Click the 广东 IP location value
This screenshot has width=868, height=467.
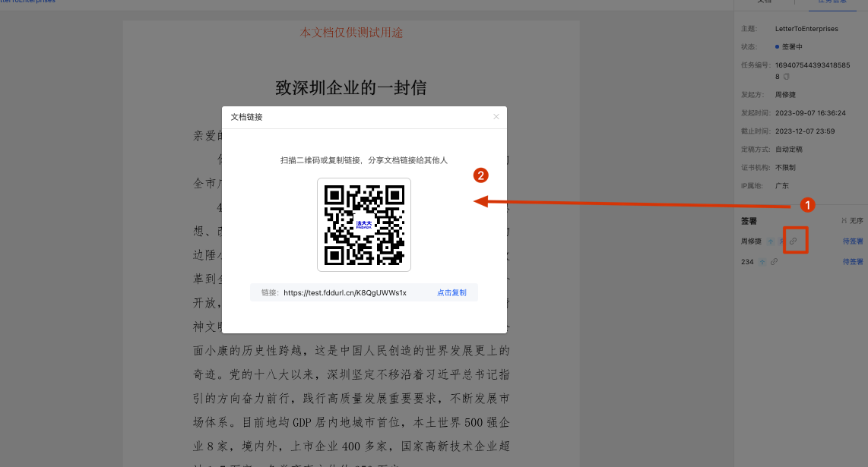781,186
